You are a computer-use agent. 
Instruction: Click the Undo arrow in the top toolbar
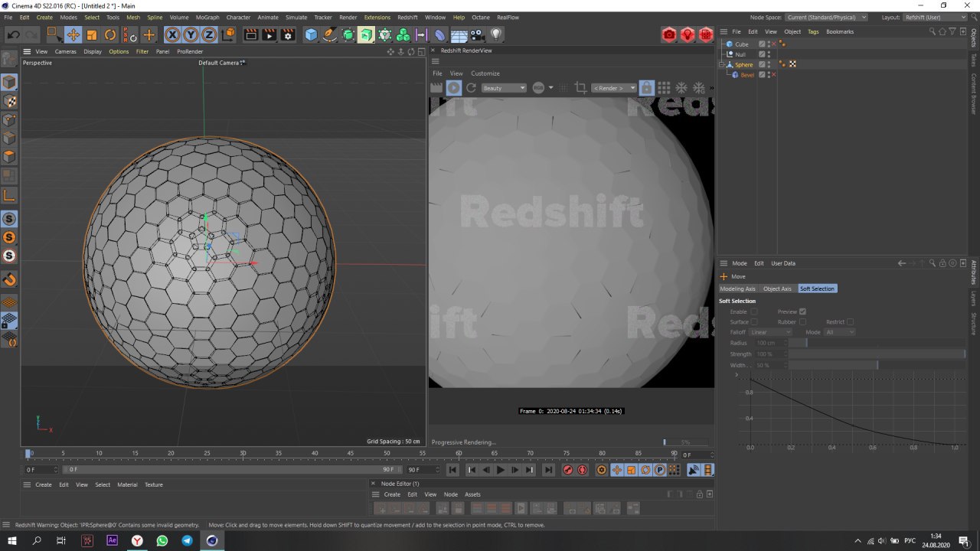point(13,34)
